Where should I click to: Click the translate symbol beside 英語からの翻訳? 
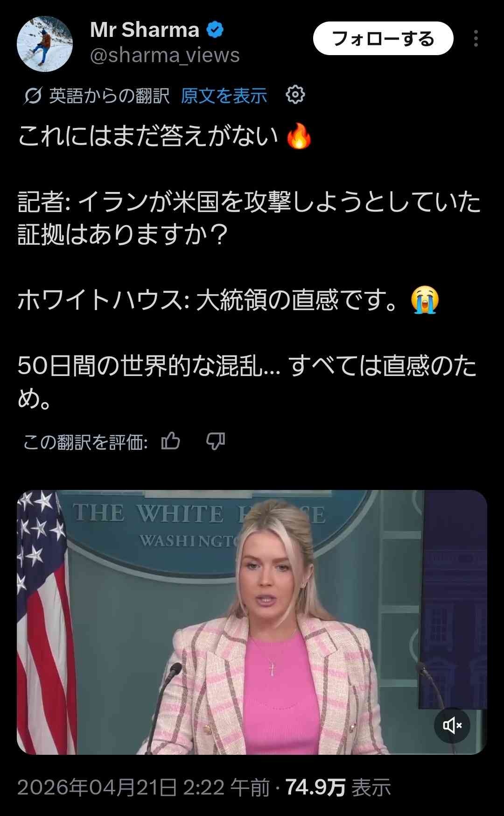(32, 96)
